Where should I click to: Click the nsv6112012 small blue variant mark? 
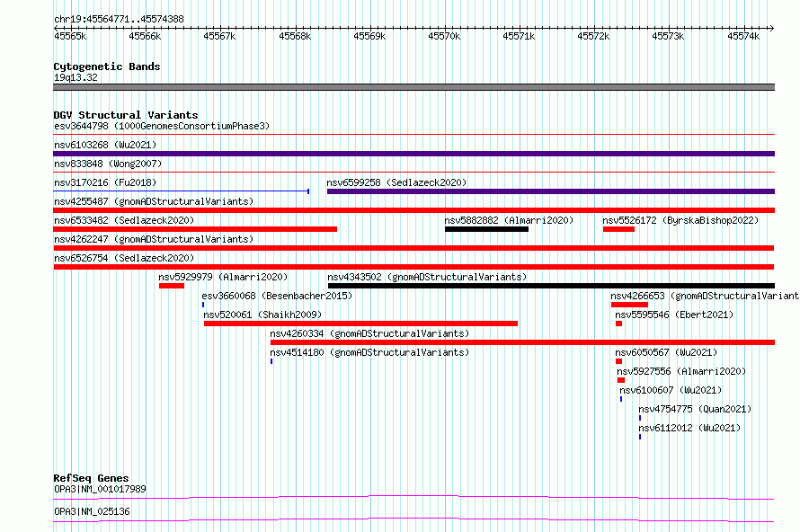(x=640, y=437)
